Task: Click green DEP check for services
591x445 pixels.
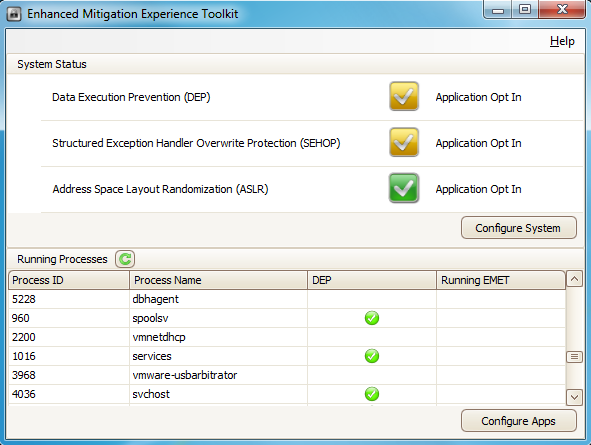Action: click(372, 356)
